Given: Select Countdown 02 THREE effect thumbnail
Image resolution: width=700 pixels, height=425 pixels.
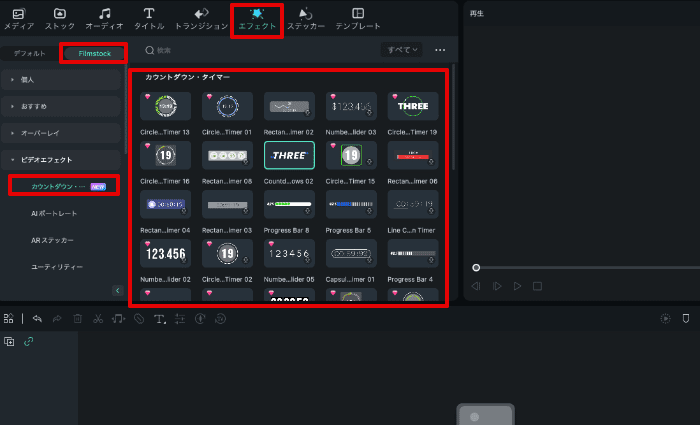Looking at the screenshot, I should (289, 155).
